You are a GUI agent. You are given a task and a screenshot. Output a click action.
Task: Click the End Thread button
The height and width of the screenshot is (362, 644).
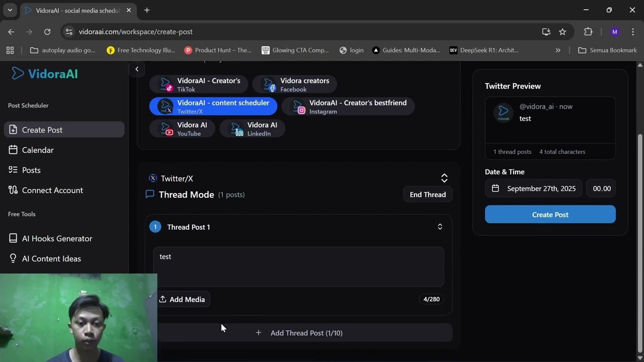click(x=428, y=195)
